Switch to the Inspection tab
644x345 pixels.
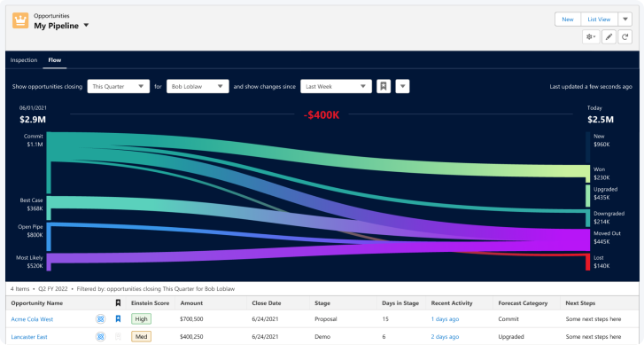coord(24,60)
